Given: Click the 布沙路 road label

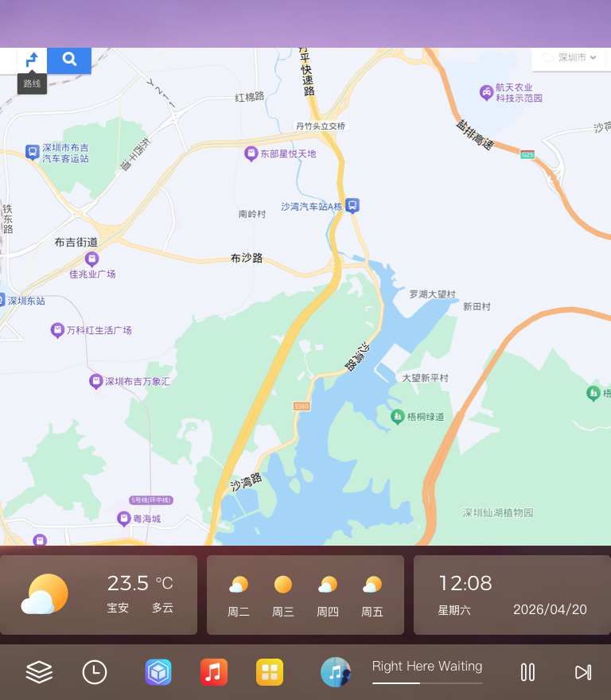Looking at the screenshot, I should pyautogui.click(x=247, y=258).
